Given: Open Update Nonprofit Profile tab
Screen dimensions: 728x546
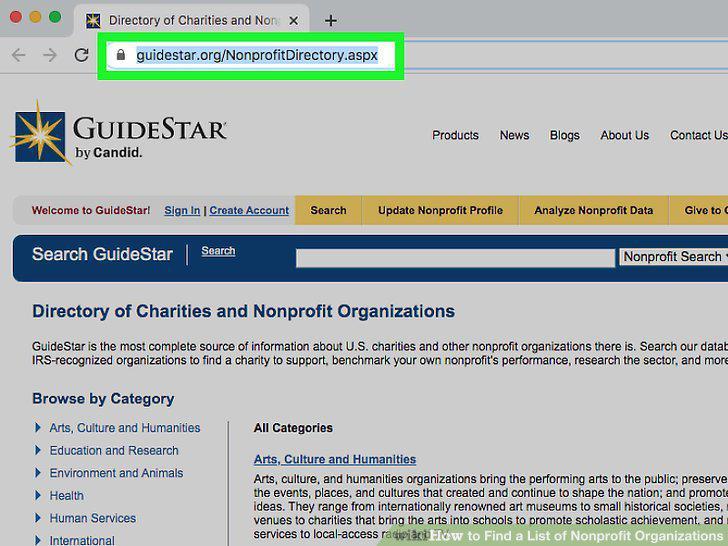Looking at the screenshot, I should coord(440,210).
